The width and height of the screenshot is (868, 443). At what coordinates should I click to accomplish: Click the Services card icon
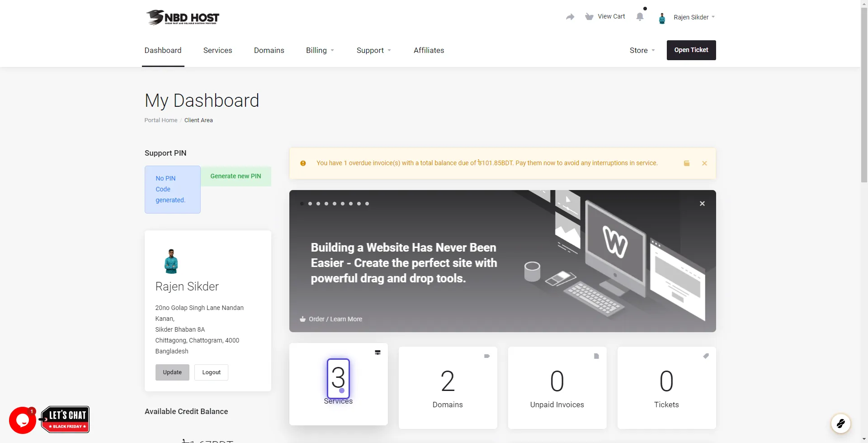(x=378, y=352)
